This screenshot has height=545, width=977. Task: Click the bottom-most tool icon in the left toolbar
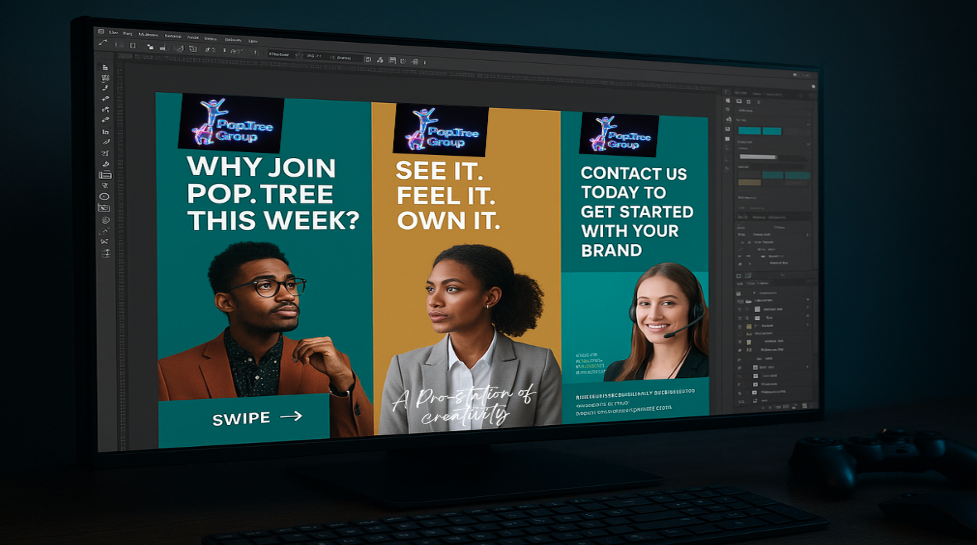(x=105, y=254)
